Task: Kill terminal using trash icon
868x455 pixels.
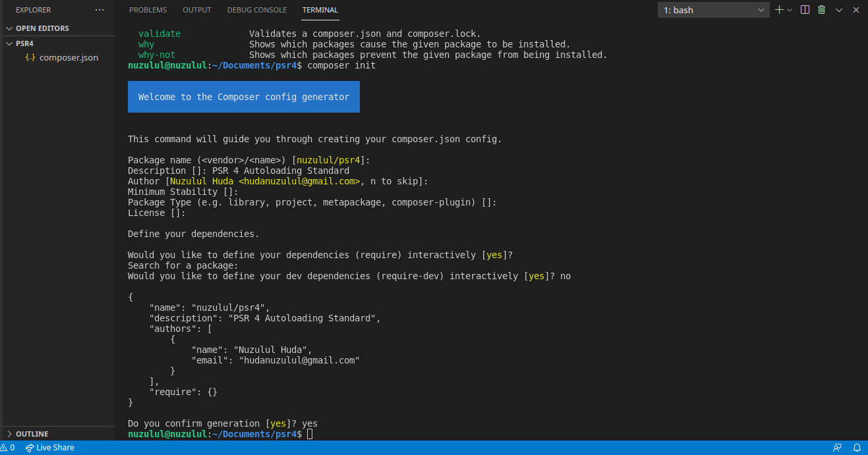Action: coord(822,10)
